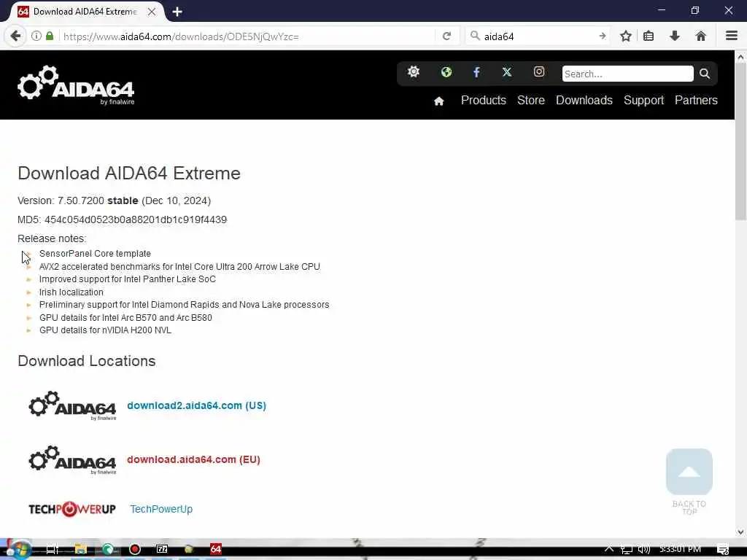The height and width of the screenshot is (560, 747).
Task: Click the TechPowerUp logo image
Action: point(72,509)
